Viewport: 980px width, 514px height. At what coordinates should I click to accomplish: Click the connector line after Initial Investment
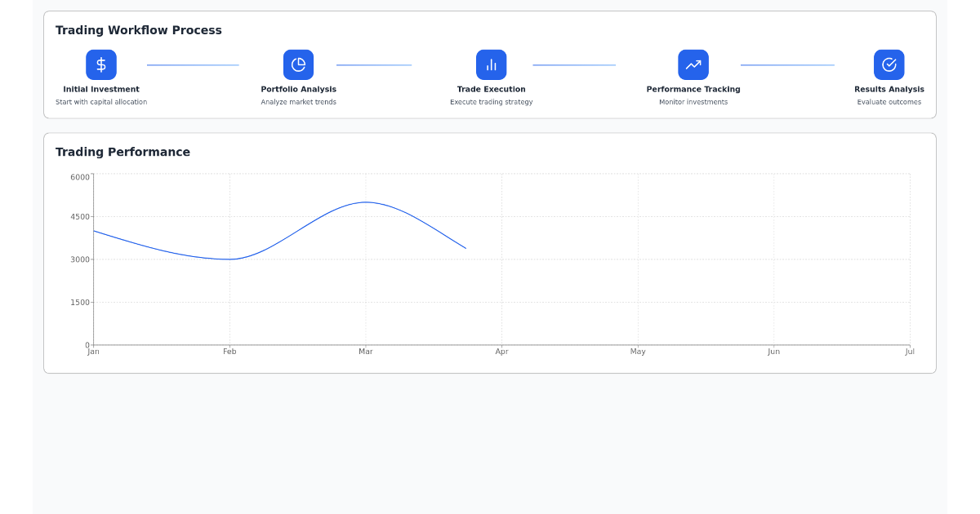pyautogui.click(x=193, y=65)
